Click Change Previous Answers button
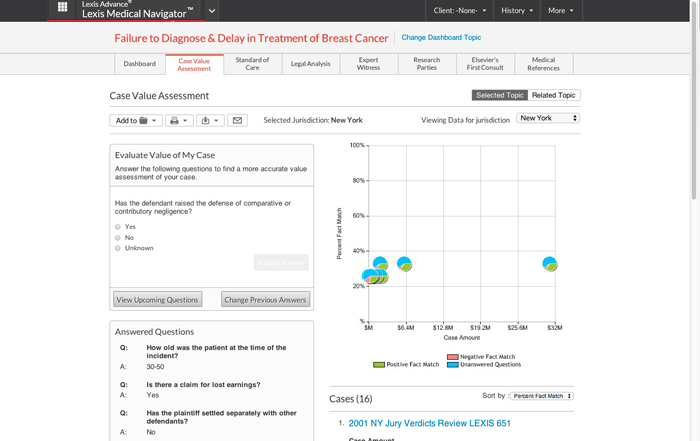Image resolution: width=700 pixels, height=441 pixels. coord(265,300)
